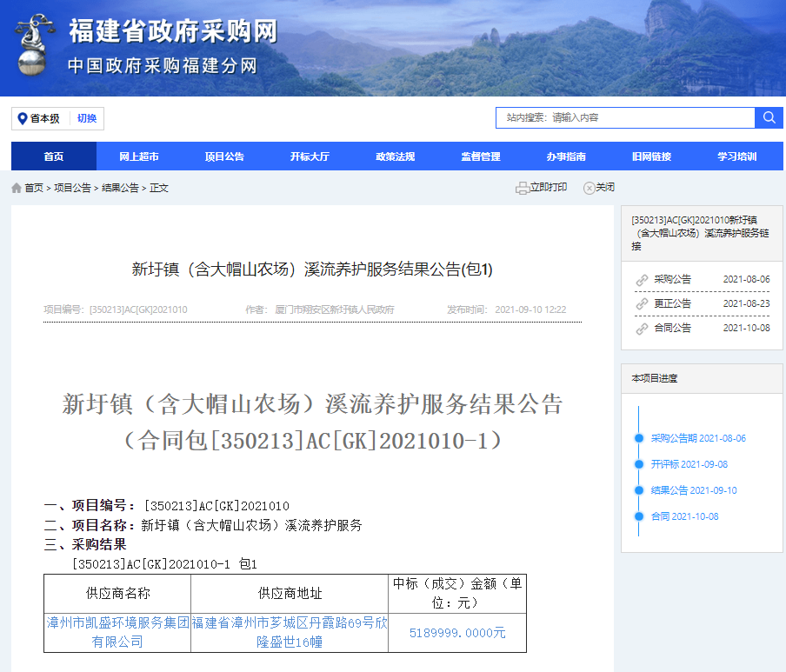The image size is (786, 672).
Task: Click the 立即打印 print link
Action: click(x=549, y=188)
